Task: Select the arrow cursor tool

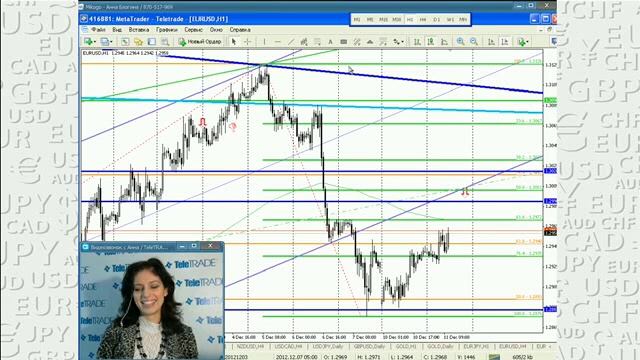Action: pos(234,42)
